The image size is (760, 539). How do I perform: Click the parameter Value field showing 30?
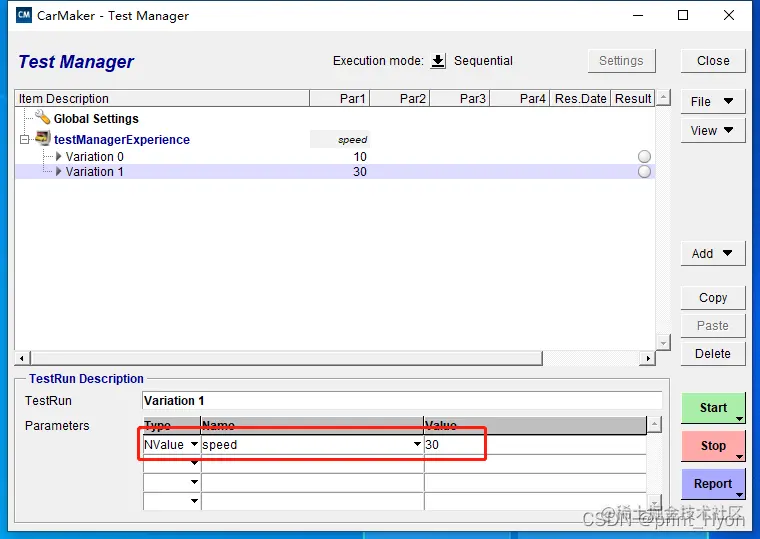coord(535,444)
